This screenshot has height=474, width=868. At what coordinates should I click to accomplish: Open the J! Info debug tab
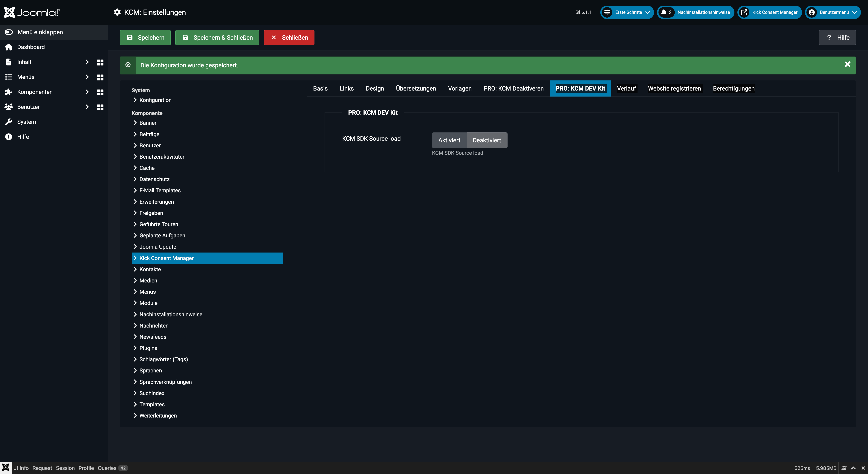(x=21, y=468)
